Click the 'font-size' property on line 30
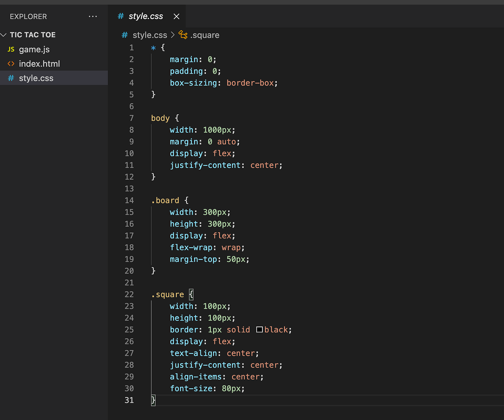 pos(191,388)
